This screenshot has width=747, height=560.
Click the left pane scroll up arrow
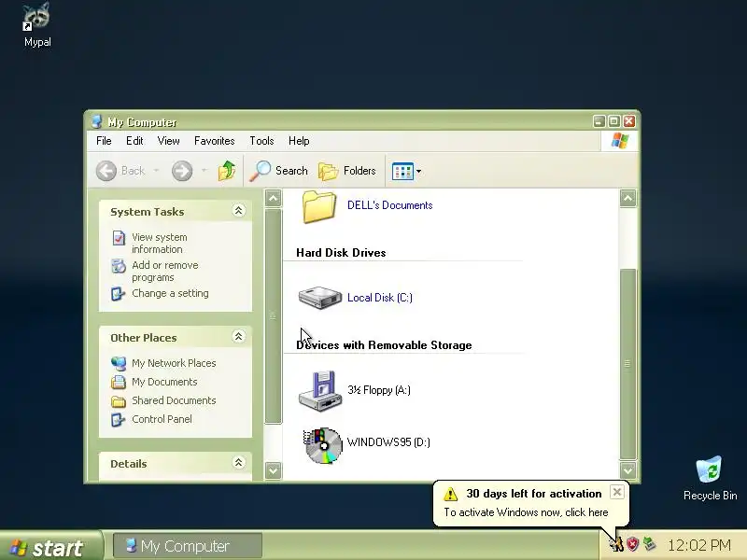[273, 198]
